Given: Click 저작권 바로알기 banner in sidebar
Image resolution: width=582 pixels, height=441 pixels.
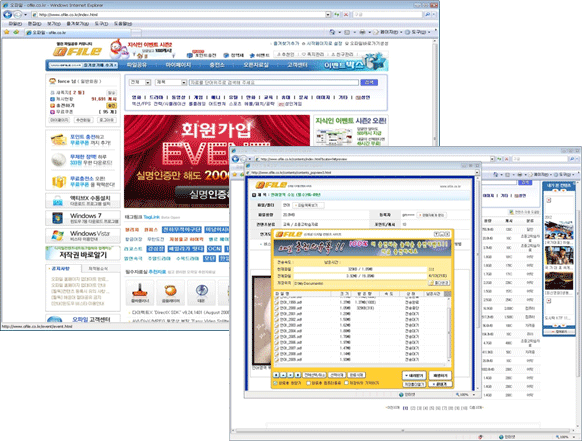Looking at the screenshot, I should [83, 253].
